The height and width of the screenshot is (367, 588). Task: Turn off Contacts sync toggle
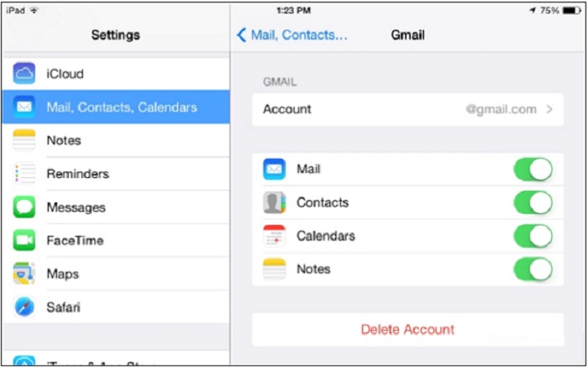click(533, 202)
